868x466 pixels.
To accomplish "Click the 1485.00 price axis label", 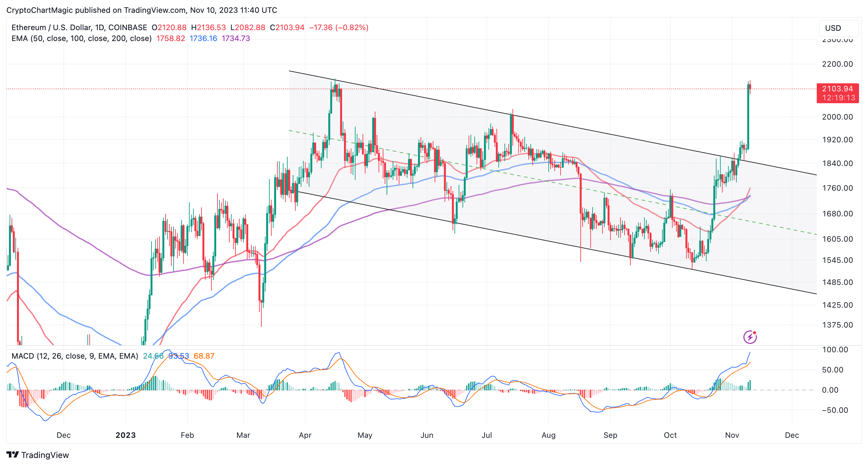I will [837, 282].
